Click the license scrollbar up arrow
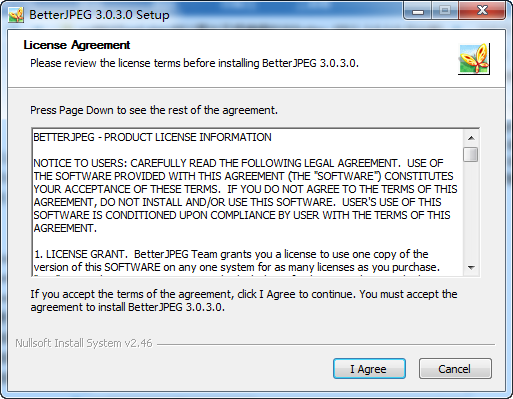 pos(471,138)
